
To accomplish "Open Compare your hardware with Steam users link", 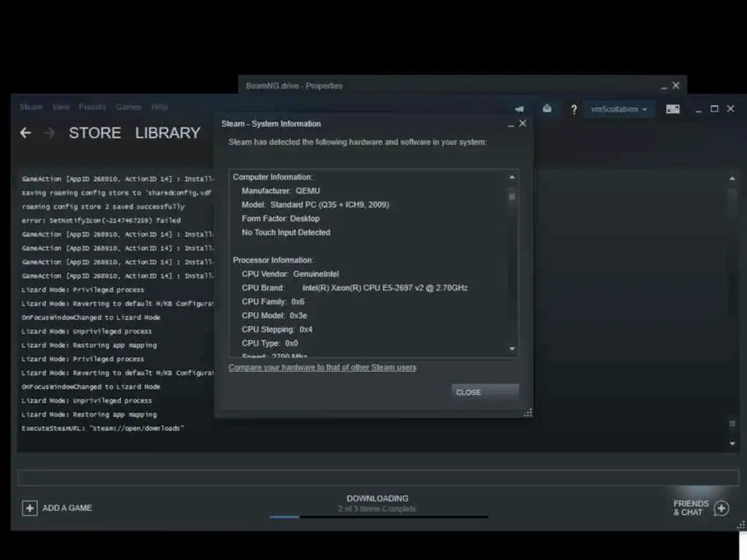I will (322, 367).
